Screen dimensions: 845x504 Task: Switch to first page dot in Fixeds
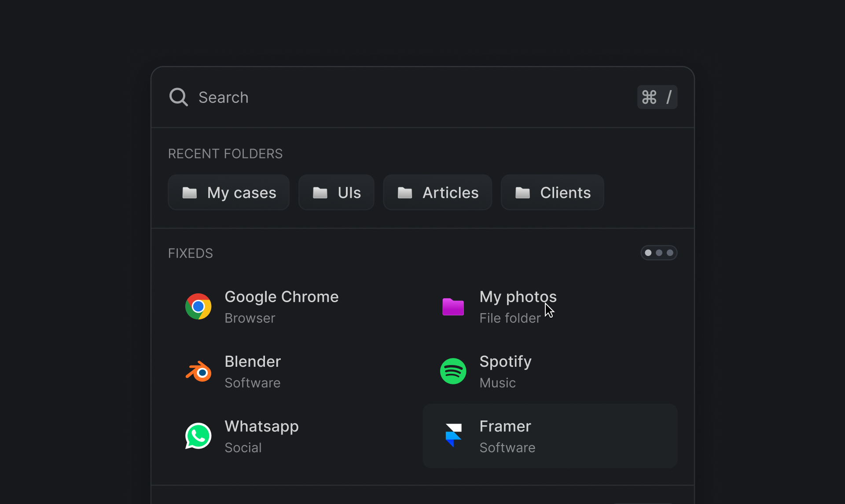coord(648,253)
